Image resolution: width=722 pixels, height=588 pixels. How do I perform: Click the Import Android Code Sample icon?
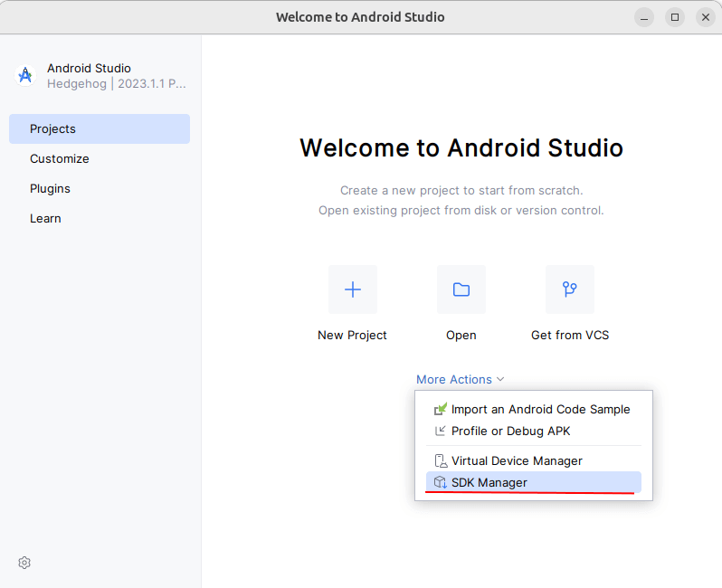pos(441,409)
